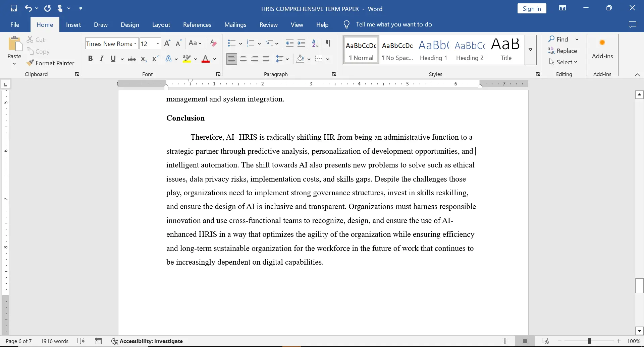
Task: Switch to the Insert tab
Action: [x=73, y=24]
